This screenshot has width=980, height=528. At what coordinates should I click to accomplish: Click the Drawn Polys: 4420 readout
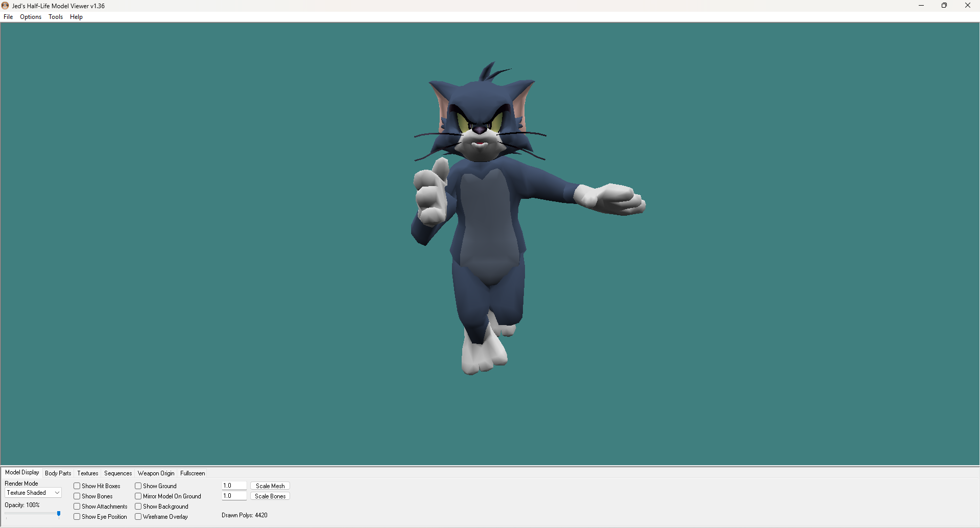click(x=245, y=515)
